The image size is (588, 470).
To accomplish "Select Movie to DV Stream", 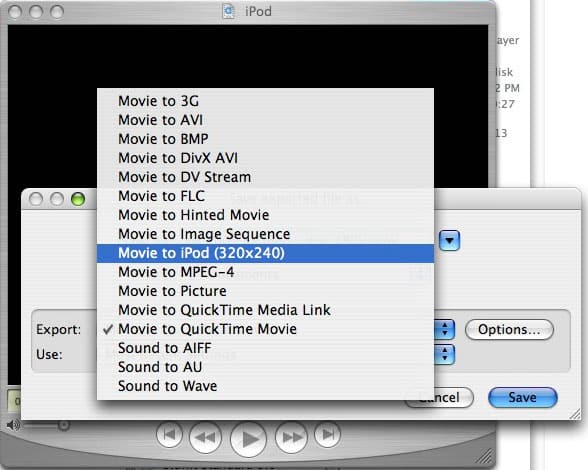I will tap(265, 177).
